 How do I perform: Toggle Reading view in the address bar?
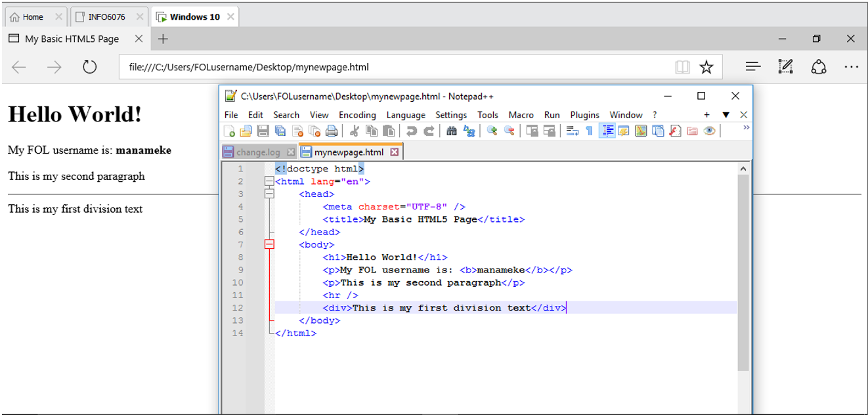tap(683, 67)
